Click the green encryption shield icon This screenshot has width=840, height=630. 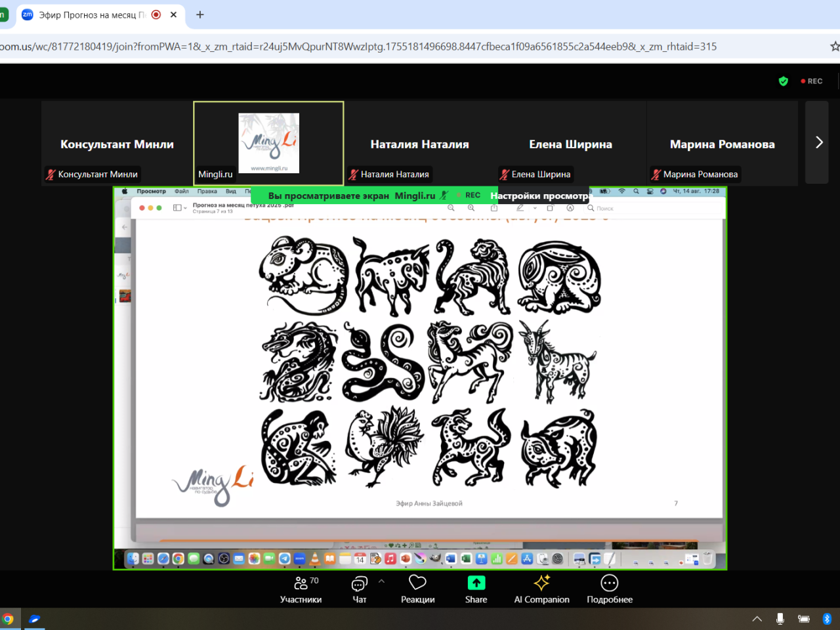pyautogui.click(x=783, y=81)
